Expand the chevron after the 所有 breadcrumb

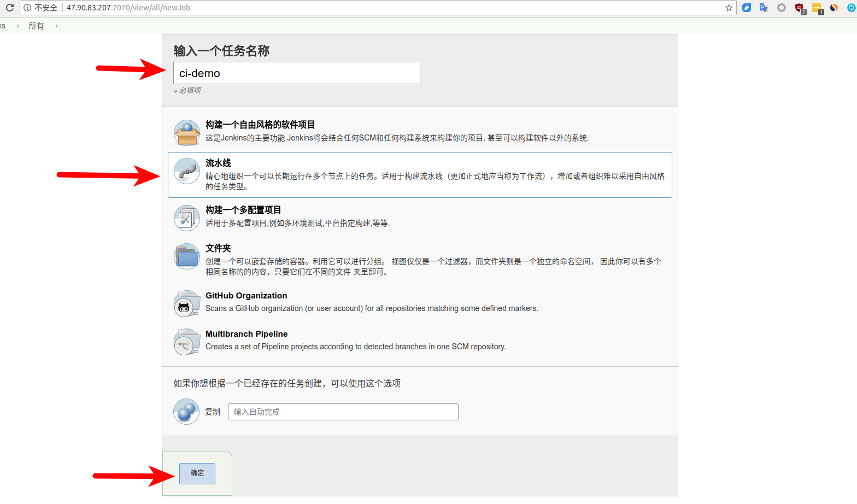coord(56,26)
